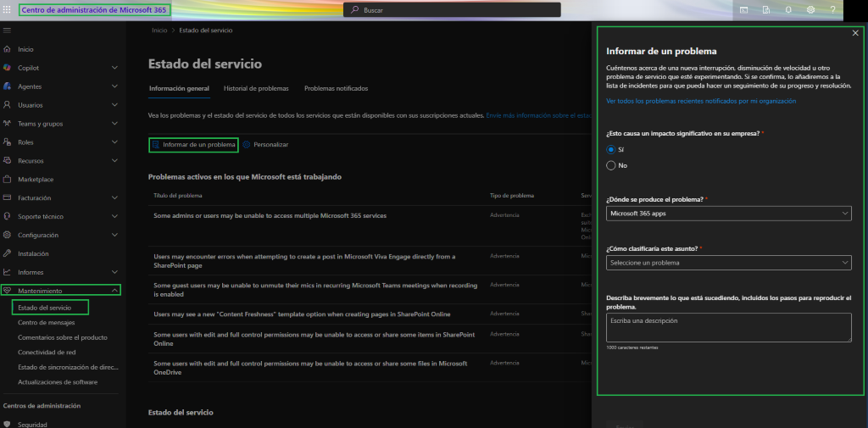
Task: Select the No radio button
Action: 611,165
